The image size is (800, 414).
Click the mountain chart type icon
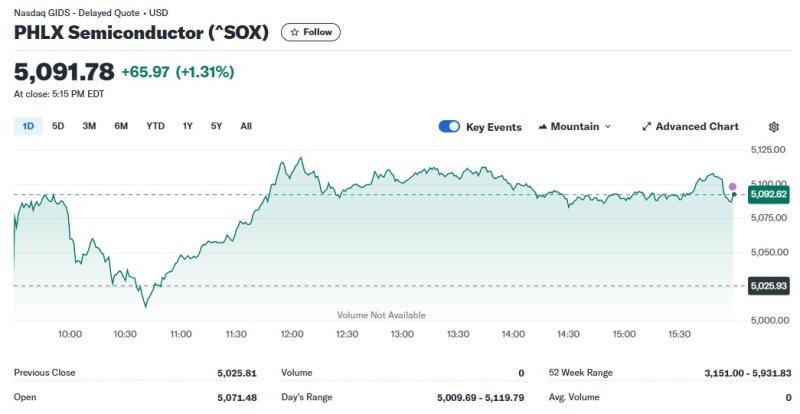[543, 127]
